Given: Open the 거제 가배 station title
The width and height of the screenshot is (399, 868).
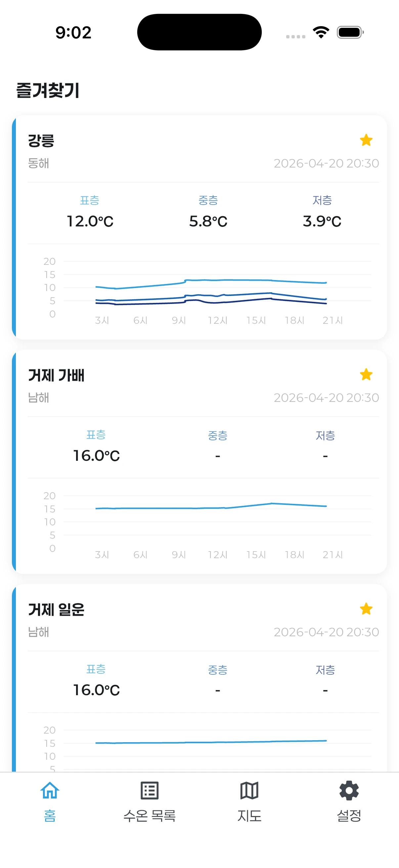Looking at the screenshot, I should point(56,375).
